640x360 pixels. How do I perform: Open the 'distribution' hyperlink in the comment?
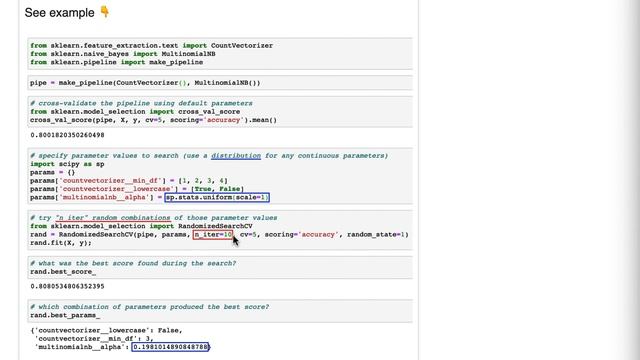pos(236,156)
